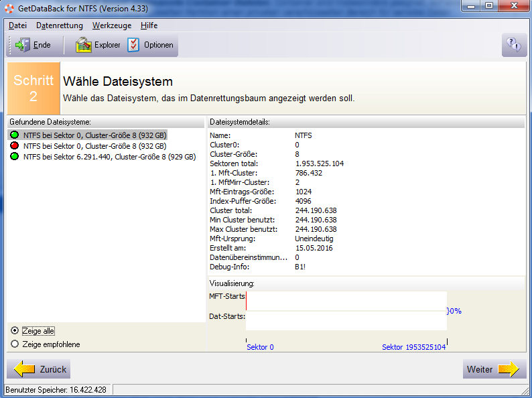
Task: Click the Benutzter Speicher status bar entry
Action: 56,389
